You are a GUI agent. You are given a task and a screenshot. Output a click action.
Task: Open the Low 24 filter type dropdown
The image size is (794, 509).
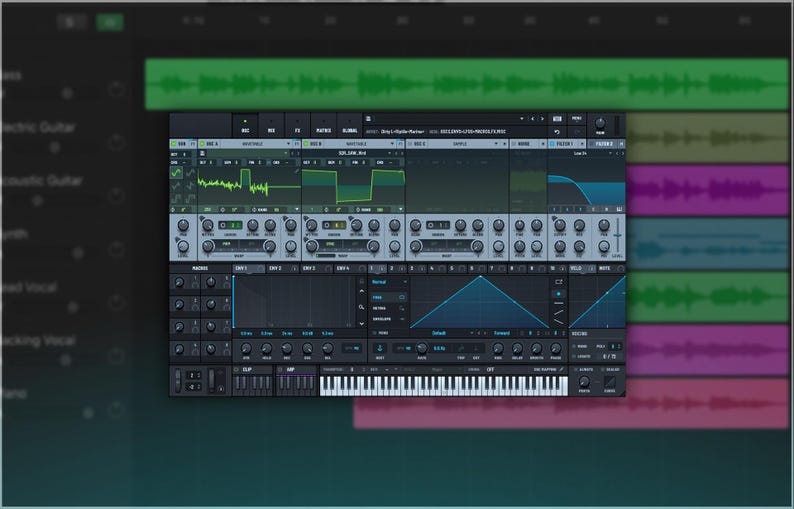tap(583, 153)
